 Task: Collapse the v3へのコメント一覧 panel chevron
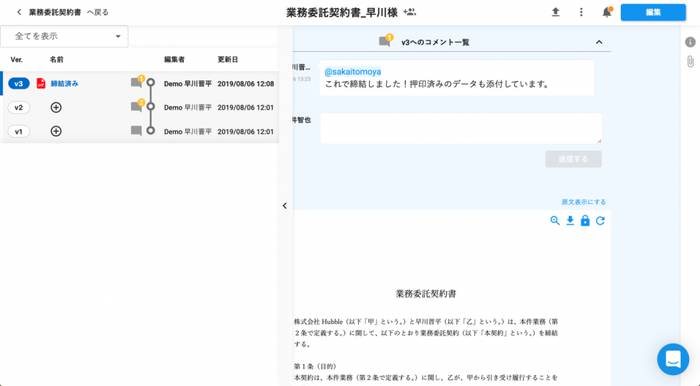point(599,42)
